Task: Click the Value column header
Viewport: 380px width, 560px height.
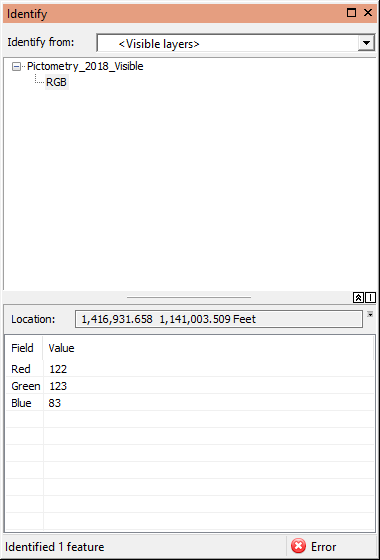Action: (61, 348)
